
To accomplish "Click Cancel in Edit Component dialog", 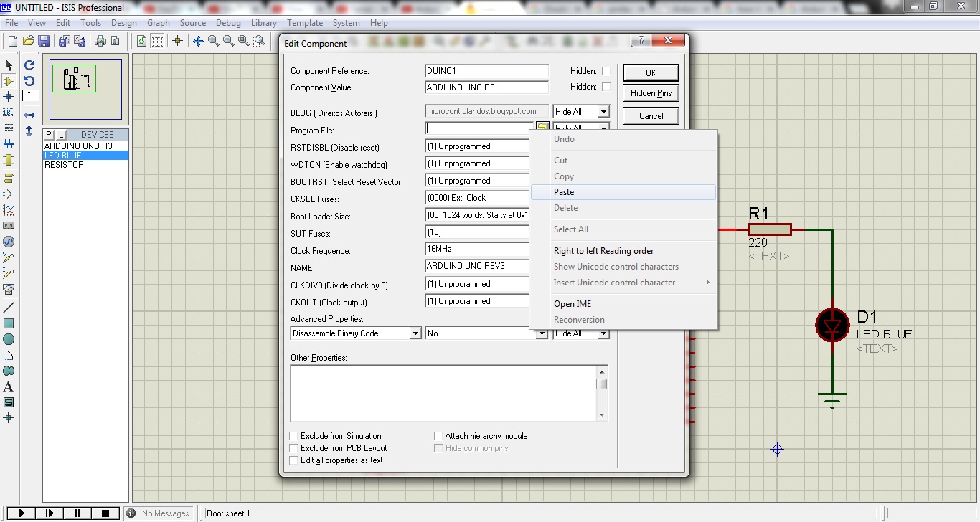I will pyautogui.click(x=651, y=116).
